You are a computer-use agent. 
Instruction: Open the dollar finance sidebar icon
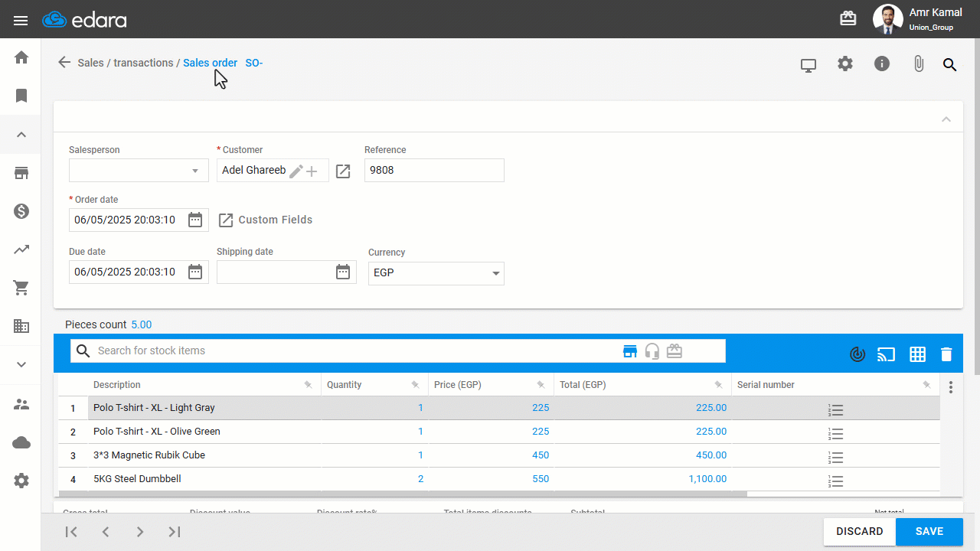coord(21,211)
